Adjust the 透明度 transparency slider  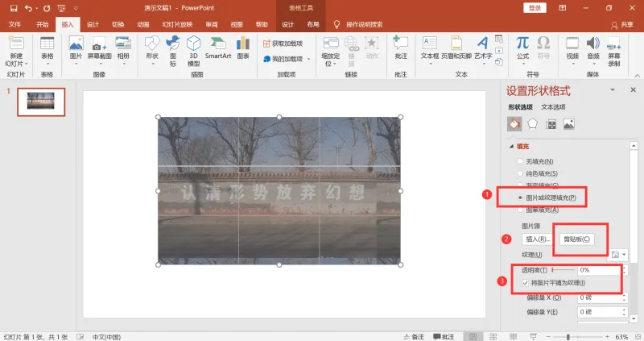pyautogui.click(x=563, y=270)
